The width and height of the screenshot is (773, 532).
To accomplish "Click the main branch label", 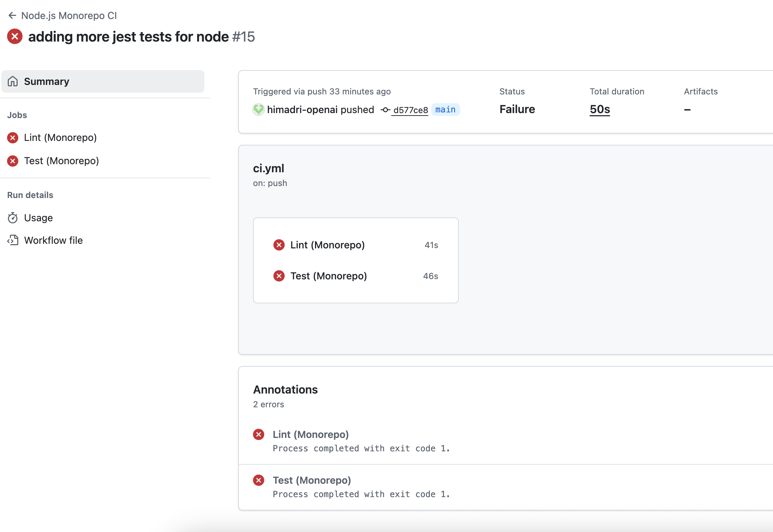I will click(445, 110).
